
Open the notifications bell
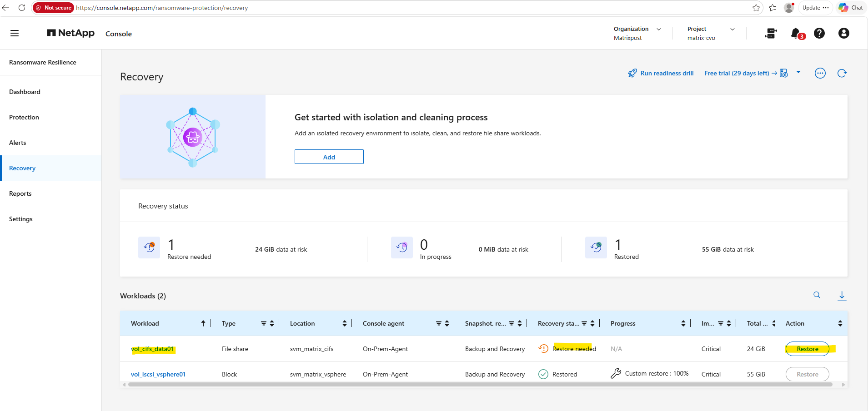point(796,33)
